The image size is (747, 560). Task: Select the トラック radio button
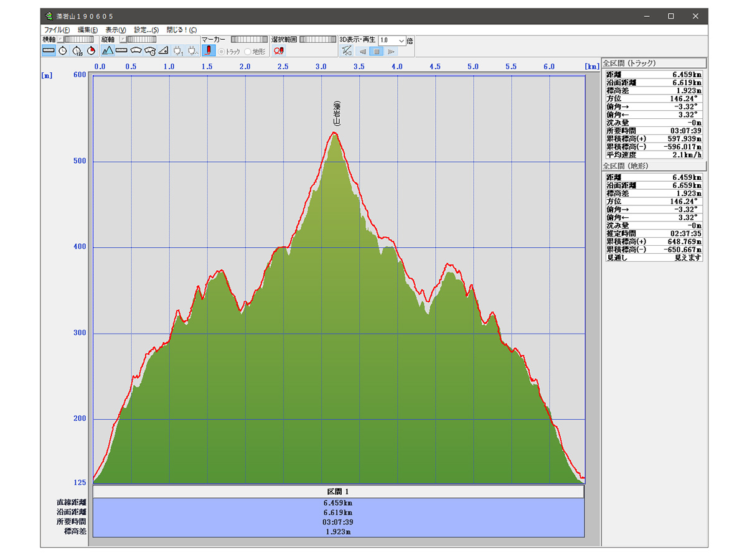221,52
